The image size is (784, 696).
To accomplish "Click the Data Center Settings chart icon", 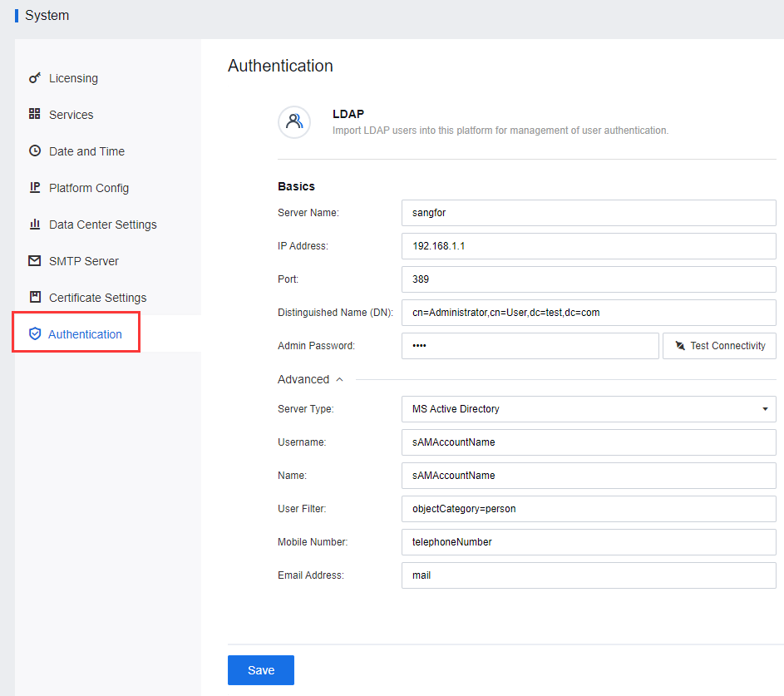I will [34, 224].
